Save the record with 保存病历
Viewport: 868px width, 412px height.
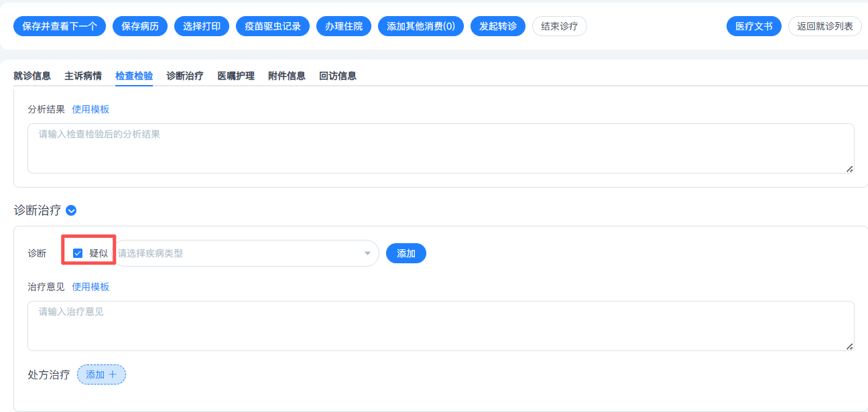[x=140, y=26]
